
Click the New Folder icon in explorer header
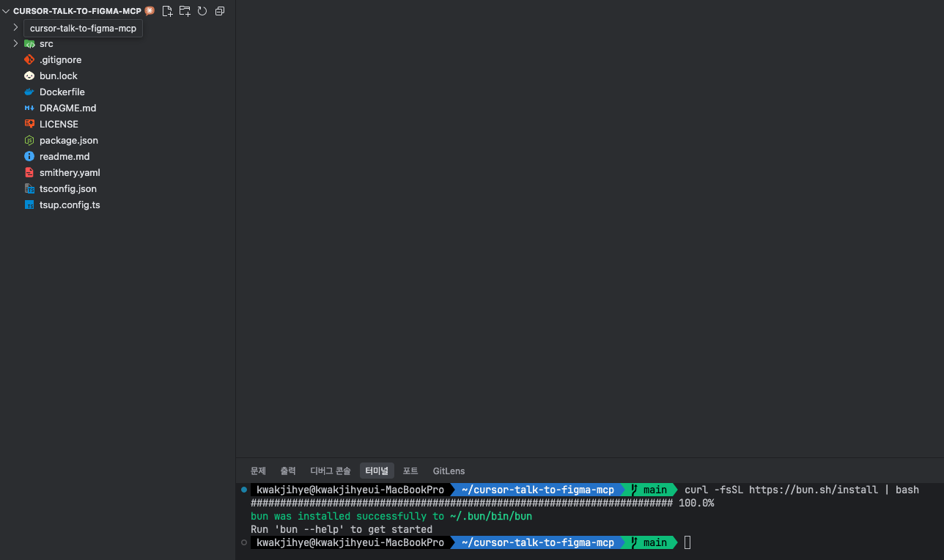point(185,11)
